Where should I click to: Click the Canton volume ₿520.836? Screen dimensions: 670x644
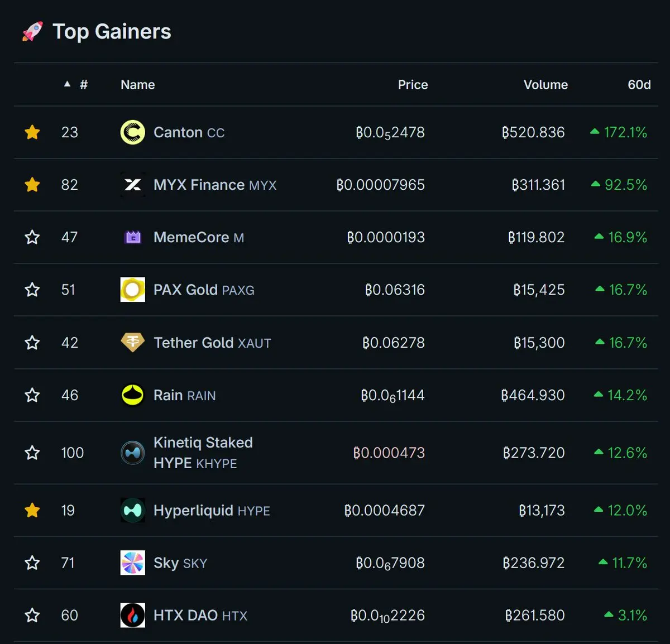click(x=533, y=132)
